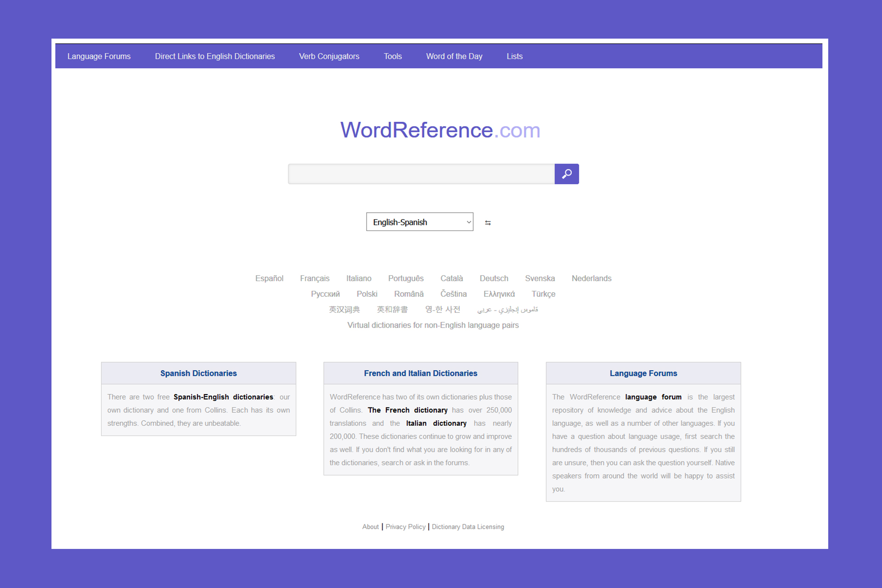The width and height of the screenshot is (882, 588).
Task: Follow the bold Spanish-English dictionaries link
Action: click(223, 397)
